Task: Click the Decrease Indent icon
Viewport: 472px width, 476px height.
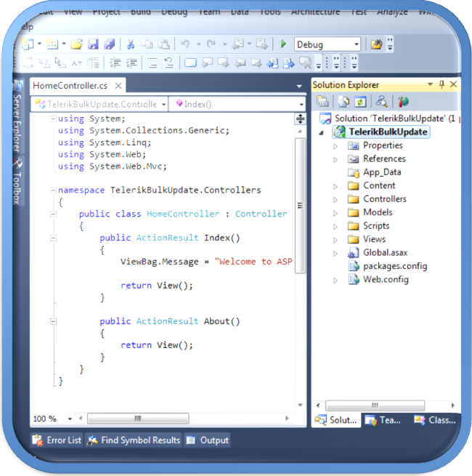Action: pyautogui.click(x=115, y=62)
